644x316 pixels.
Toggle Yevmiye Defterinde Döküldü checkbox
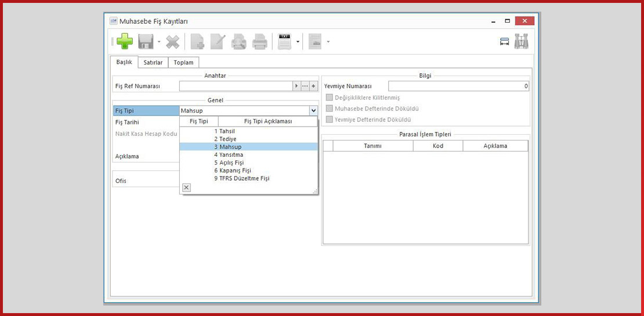coord(329,119)
